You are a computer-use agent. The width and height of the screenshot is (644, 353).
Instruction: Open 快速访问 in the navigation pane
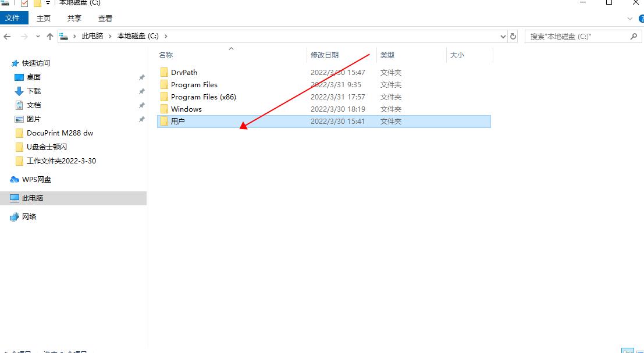coord(36,63)
